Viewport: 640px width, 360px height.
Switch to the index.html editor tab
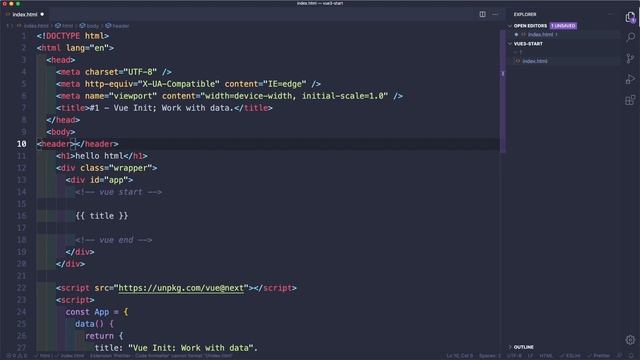point(24,14)
